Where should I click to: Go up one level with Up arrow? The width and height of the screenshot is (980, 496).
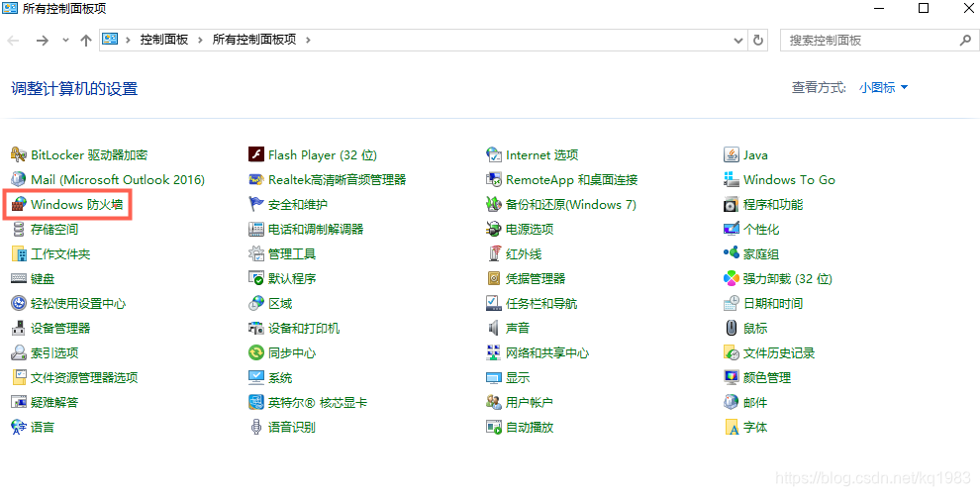(86, 40)
